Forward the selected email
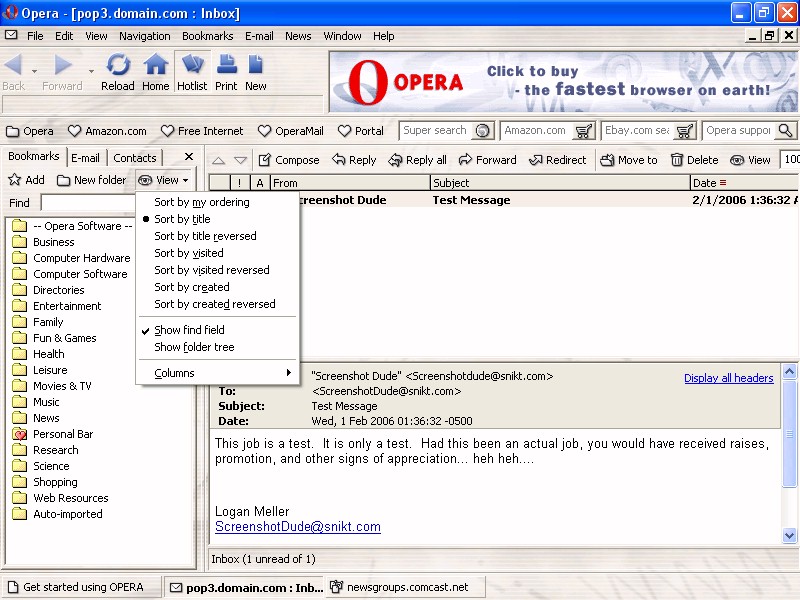Image resolution: width=800 pixels, height=600 pixels. click(488, 160)
